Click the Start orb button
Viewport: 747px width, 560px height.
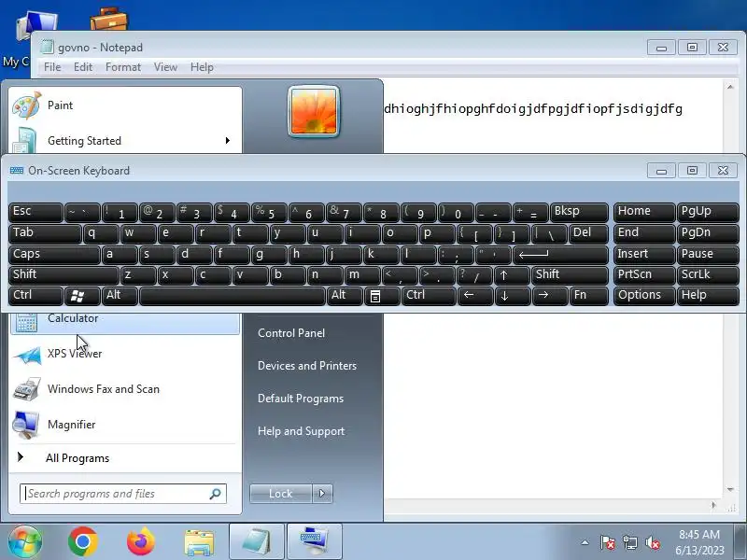coord(25,542)
